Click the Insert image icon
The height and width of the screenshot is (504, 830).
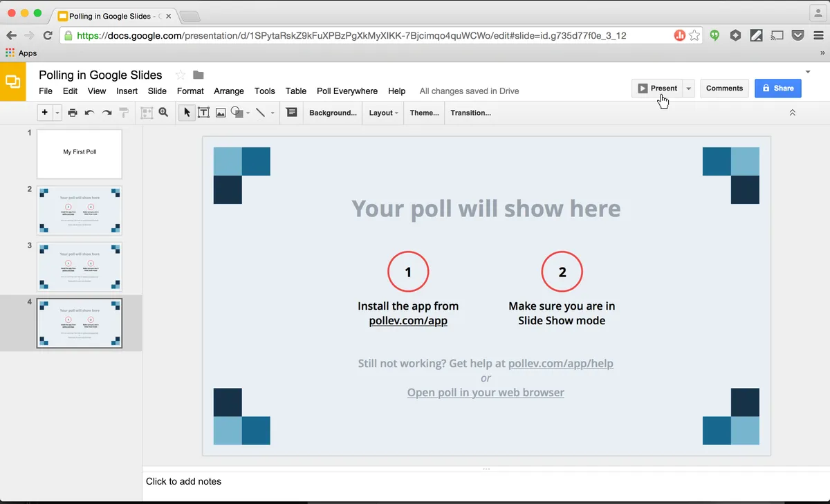tap(221, 112)
